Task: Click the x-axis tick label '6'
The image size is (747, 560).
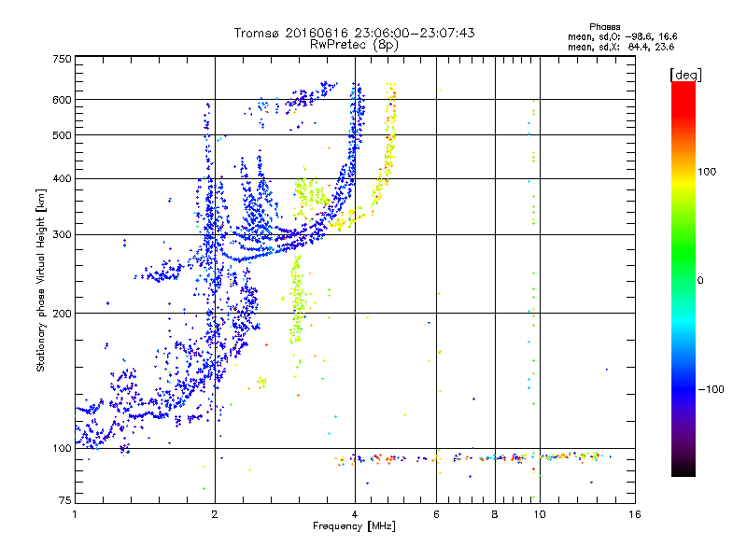Action: (x=436, y=514)
